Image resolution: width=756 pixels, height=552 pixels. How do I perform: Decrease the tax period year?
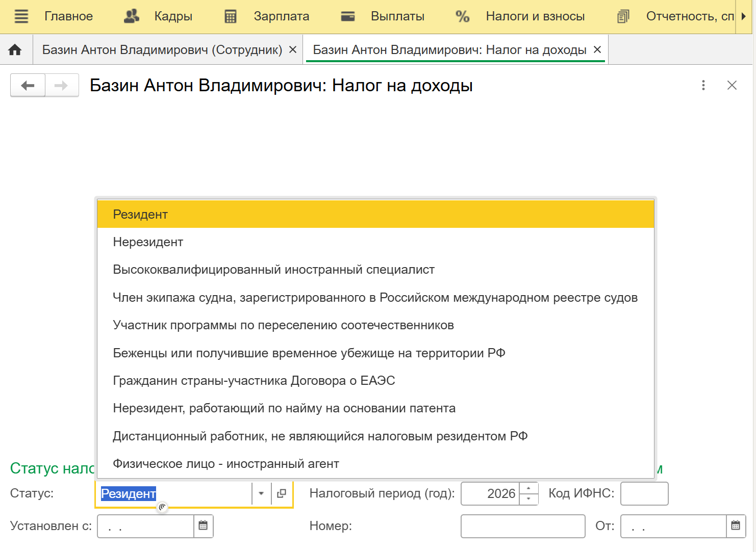coord(528,499)
